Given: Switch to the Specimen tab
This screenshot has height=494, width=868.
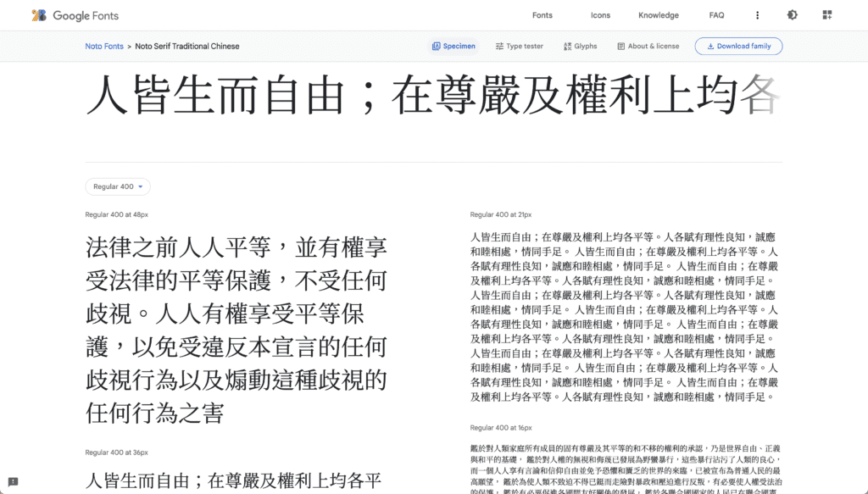Looking at the screenshot, I should (x=453, y=47).
